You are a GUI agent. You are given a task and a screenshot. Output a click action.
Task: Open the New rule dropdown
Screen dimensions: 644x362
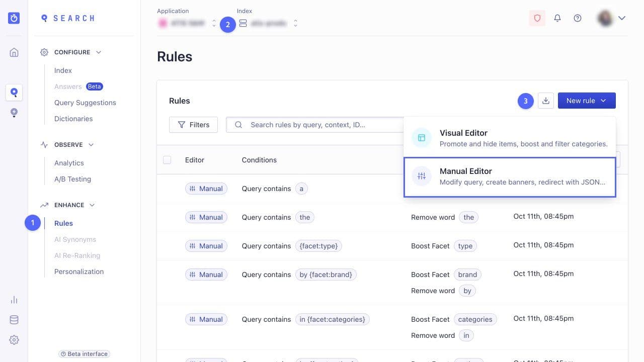587,101
